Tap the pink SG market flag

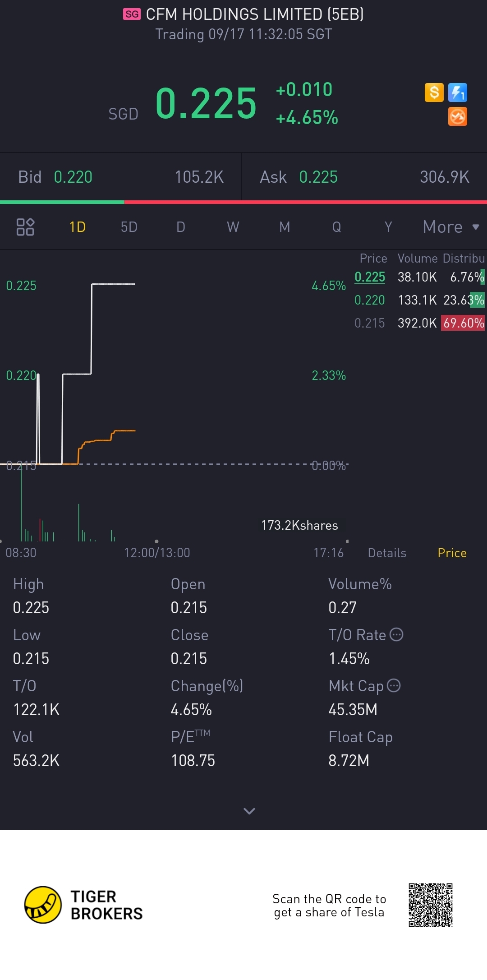pyautogui.click(x=132, y=14)
